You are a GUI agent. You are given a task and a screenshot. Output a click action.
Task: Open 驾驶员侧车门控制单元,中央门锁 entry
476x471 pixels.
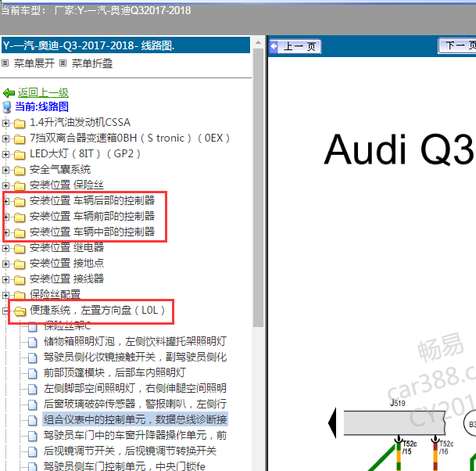pyautogui.click(x=124, y=466)
